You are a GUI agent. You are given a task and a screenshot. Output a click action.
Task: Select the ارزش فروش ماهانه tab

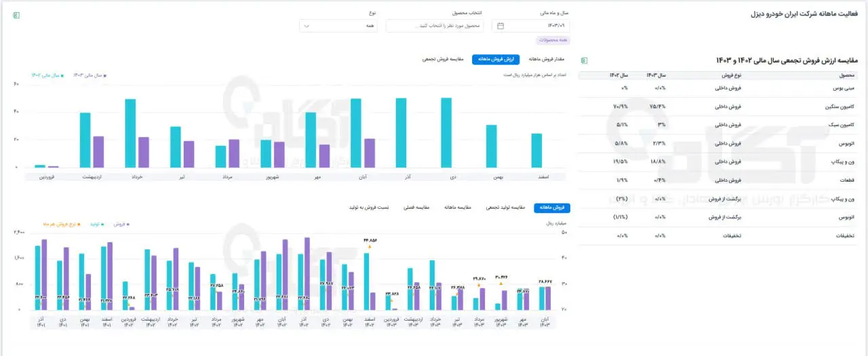click(x=496, y=60)
